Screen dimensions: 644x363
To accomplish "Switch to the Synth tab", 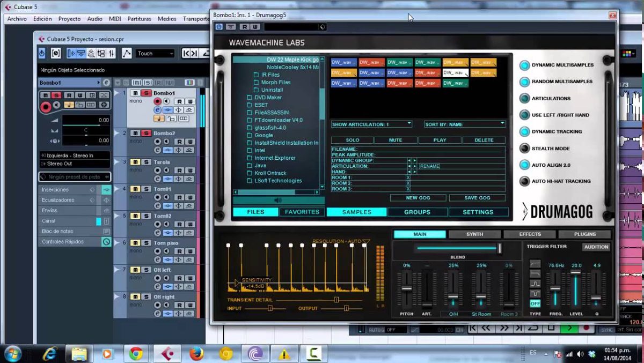I will tap(474, 234).
